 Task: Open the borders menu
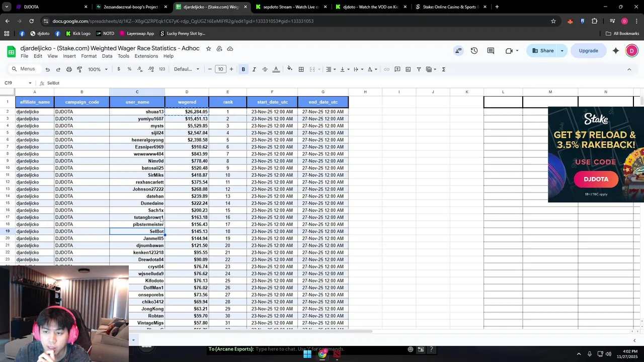[301, 69]
